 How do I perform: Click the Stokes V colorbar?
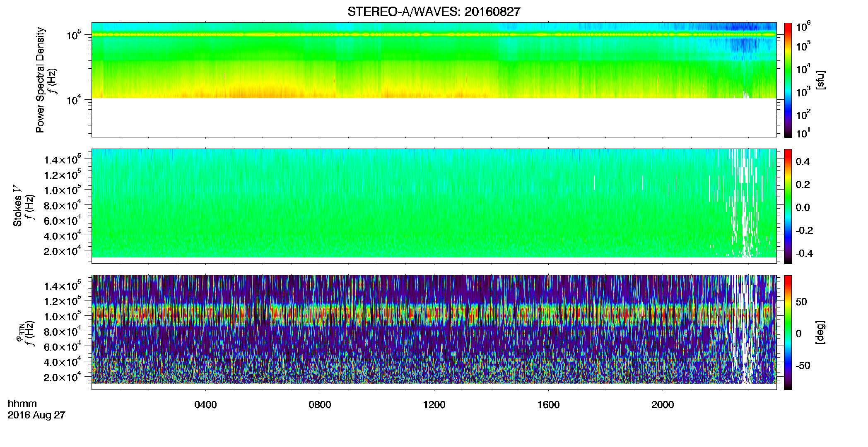pyautogui.click(x=788, y=206)
